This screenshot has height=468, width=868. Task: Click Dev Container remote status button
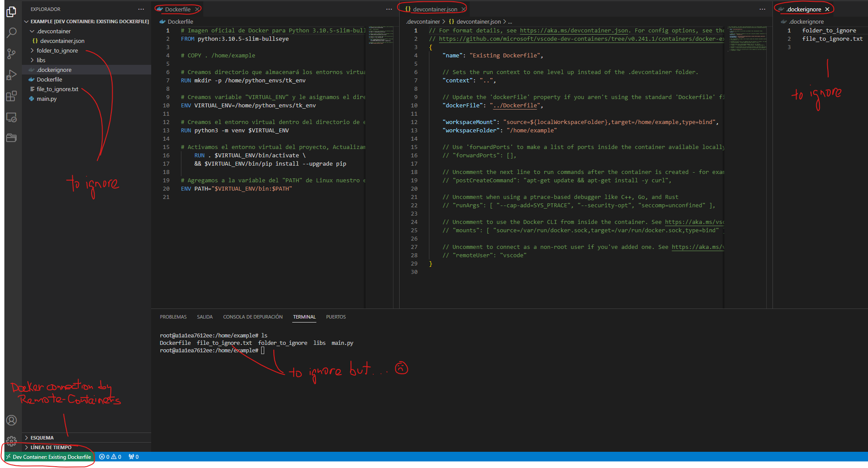click(49, 457)
